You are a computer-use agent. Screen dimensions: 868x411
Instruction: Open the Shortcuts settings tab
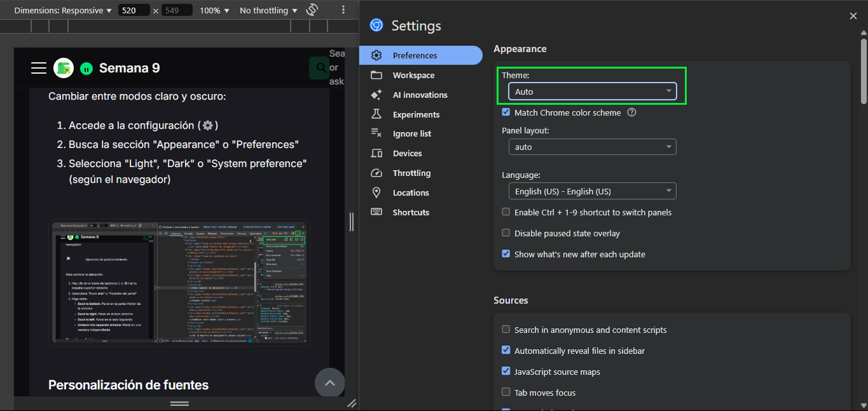click(411, 213)
